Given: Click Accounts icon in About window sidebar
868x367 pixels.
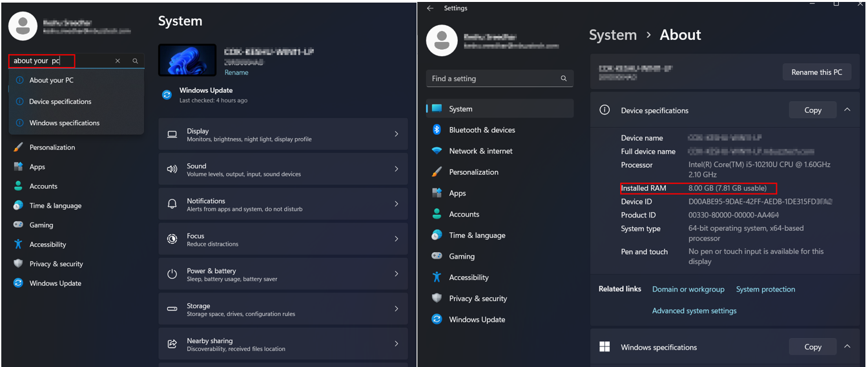Looking at the screenshot, I should [x=437, y=214].
